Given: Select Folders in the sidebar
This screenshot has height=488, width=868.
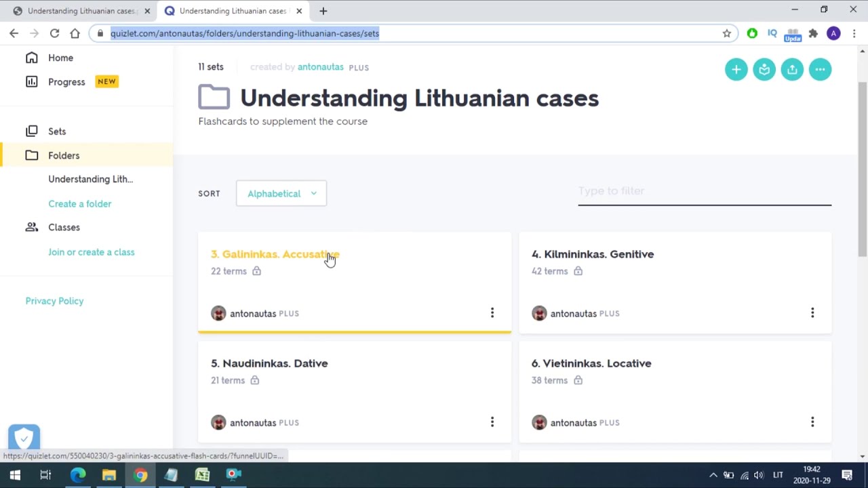Looking at the screenshot, I should click(64, 155).
